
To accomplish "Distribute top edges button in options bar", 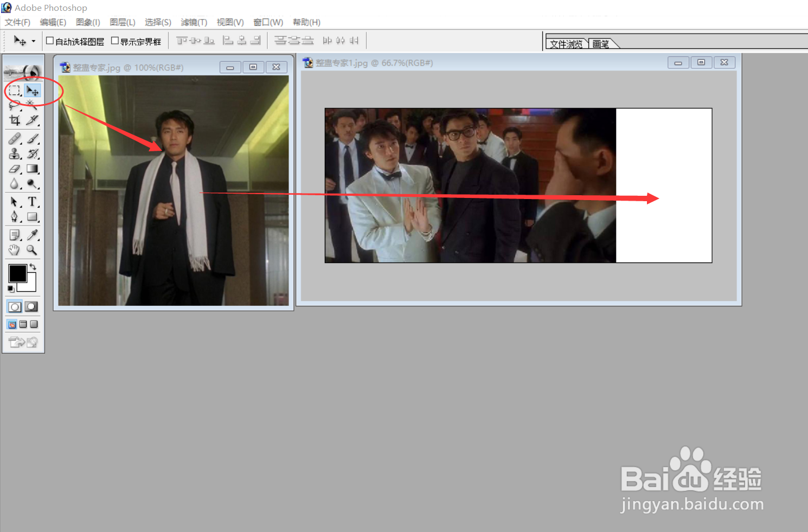I will pos(280,41).
